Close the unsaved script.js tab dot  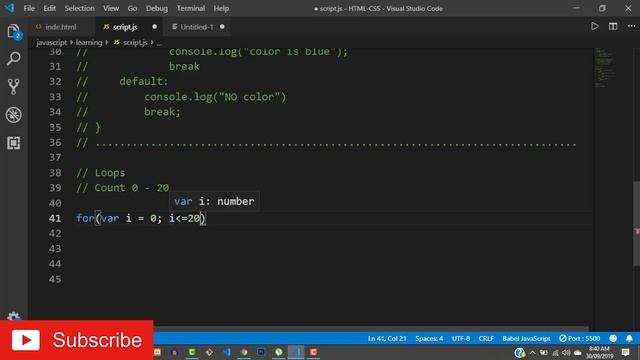(x=154, y=27)
